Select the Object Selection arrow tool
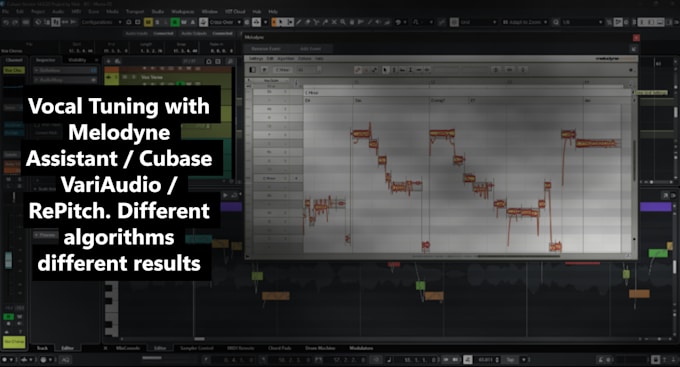 pos(282,22)
